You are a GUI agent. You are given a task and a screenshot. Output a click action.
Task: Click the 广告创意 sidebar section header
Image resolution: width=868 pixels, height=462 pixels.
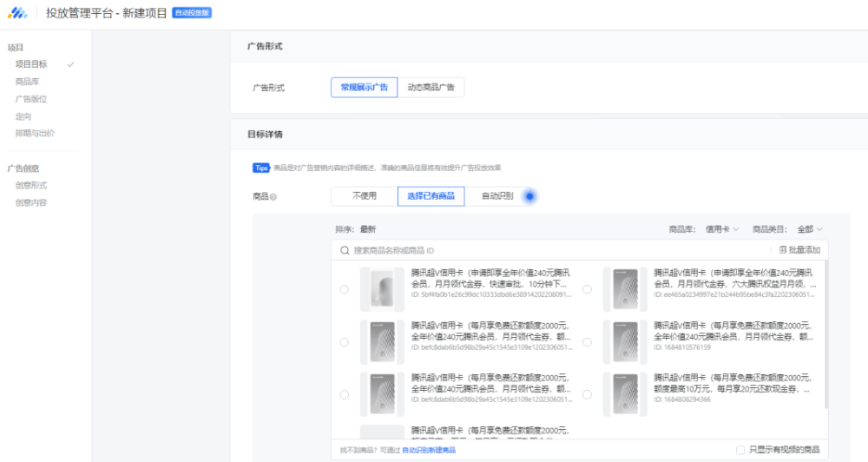(x=23, y=168)
